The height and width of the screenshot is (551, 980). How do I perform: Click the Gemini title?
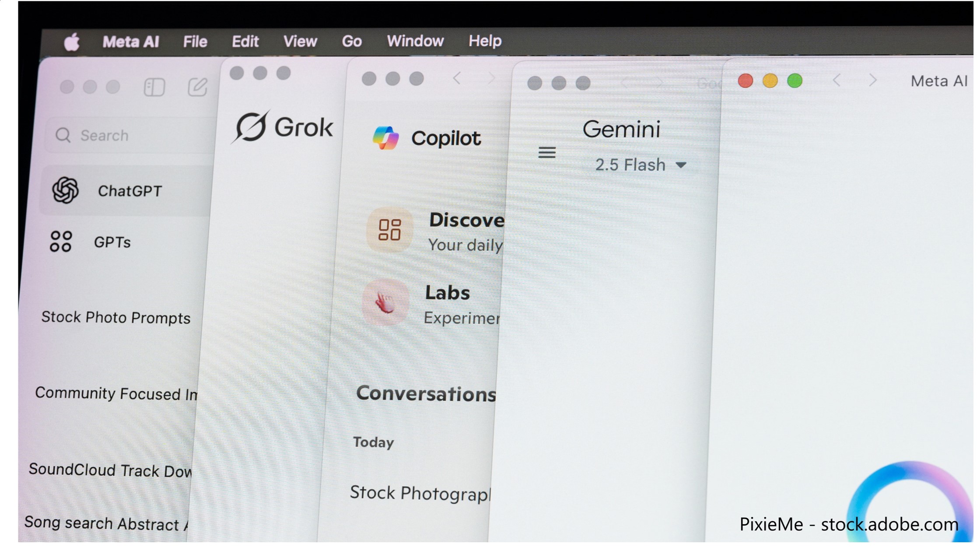tap(621, 130)
